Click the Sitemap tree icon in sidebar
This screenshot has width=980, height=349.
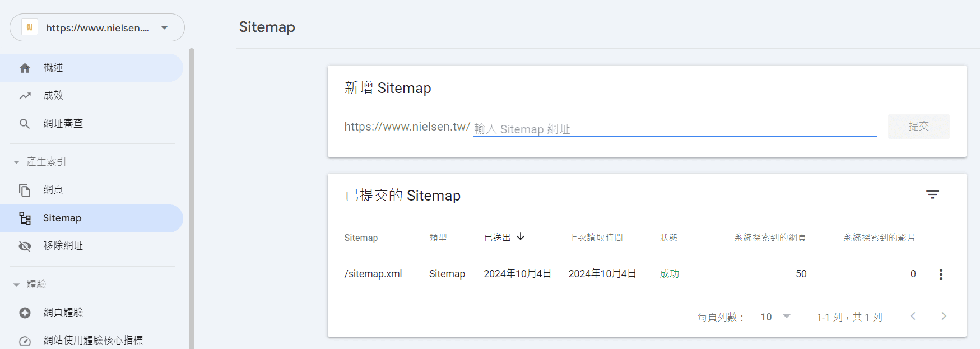tap(25, 218)
